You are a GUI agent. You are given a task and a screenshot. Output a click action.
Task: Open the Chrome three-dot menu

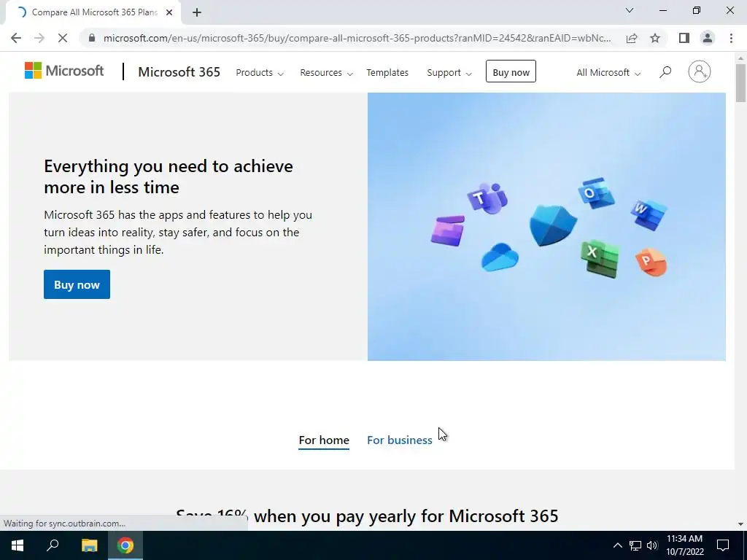coord(731,38)
